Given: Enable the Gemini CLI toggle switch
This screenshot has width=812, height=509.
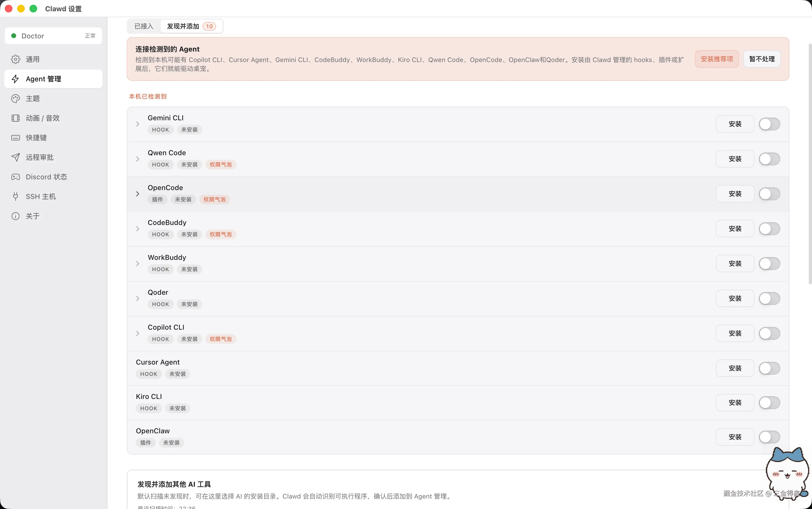Looking at the screenshot, I should [769, 124].
